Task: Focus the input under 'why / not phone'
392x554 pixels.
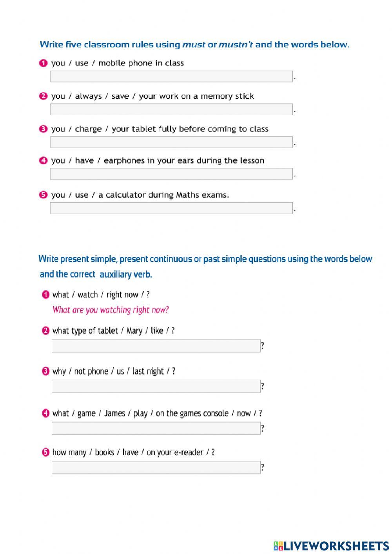Action: (x=156, y=386)
